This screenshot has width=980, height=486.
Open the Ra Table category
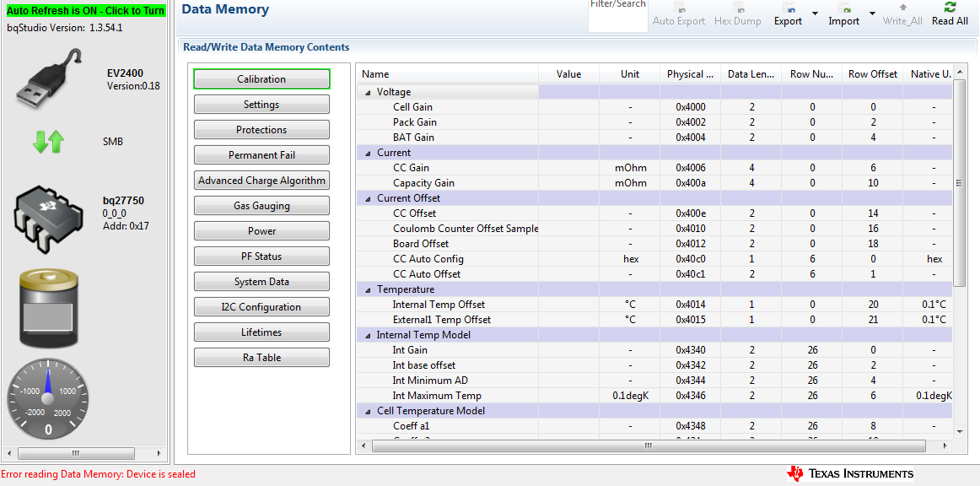pos(261,358)
